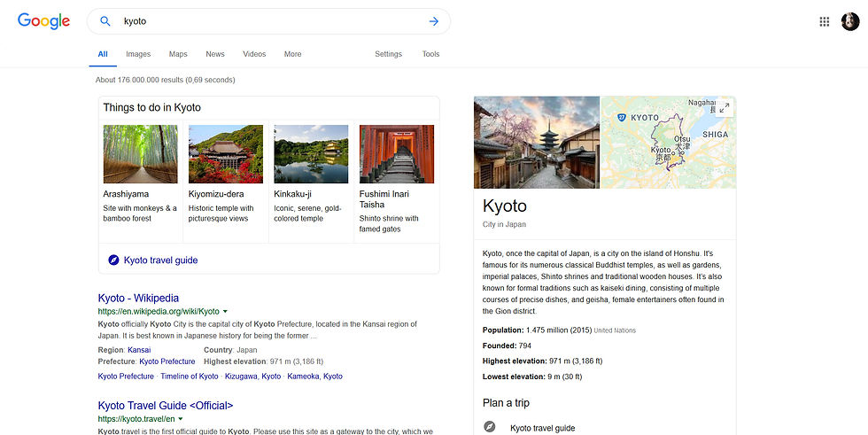Screen dimensions: 868x435
Task: Select the All results tab
Action: [103, 54]
